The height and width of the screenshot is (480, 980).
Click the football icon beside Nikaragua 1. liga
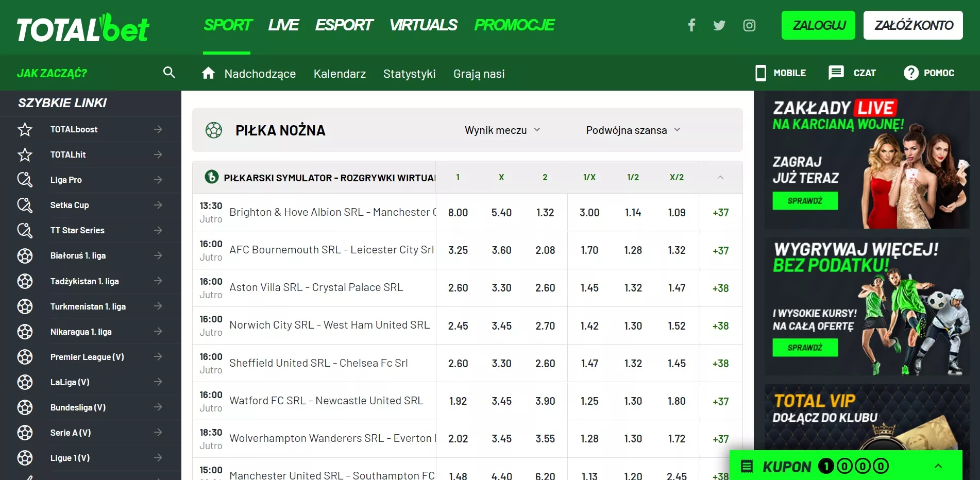(x=25, y=332)
